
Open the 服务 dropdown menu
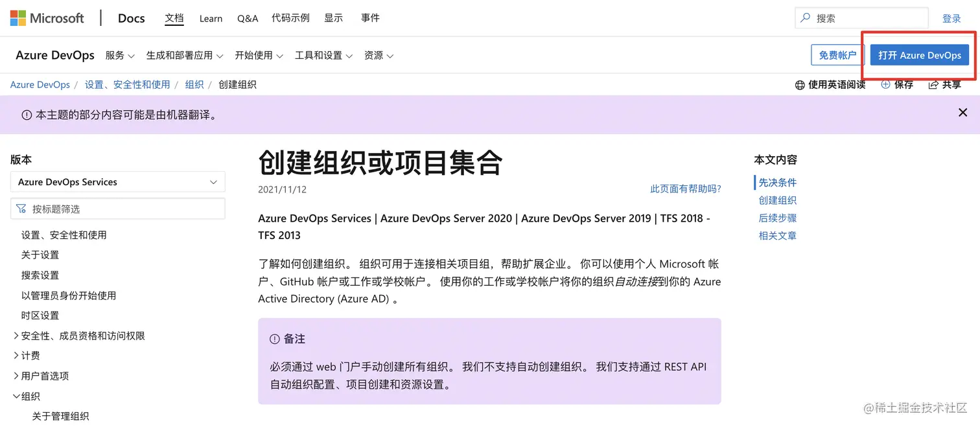[x=120, y=56]
